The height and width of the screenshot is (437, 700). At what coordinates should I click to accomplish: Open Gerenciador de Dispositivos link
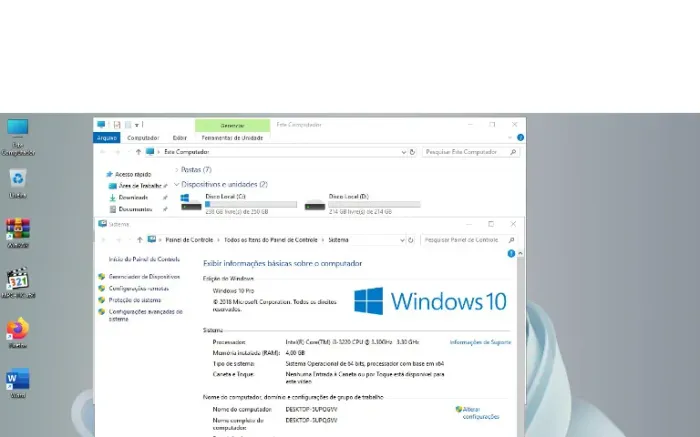144,277
